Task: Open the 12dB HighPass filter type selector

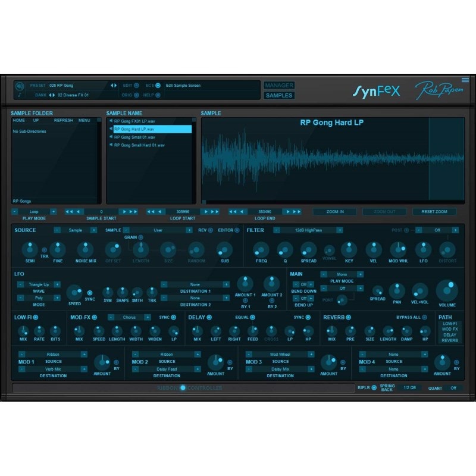Action: point(308,230)
